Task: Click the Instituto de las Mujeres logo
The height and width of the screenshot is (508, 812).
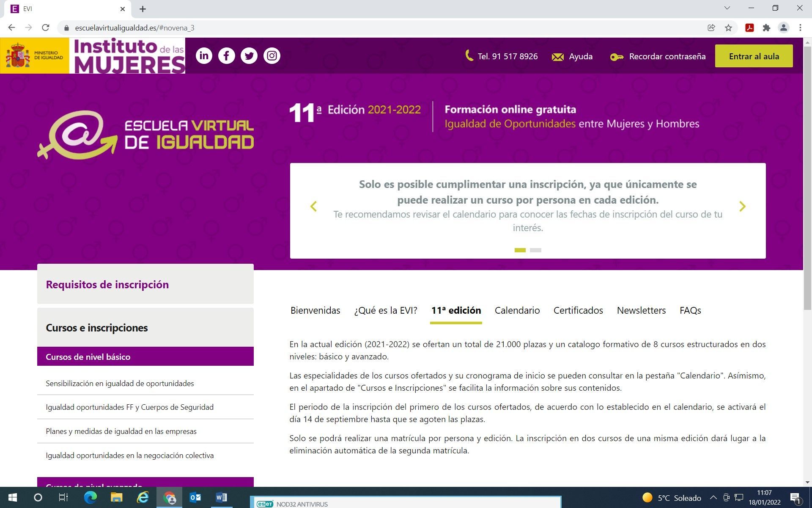Action: (x=127, y=56)
